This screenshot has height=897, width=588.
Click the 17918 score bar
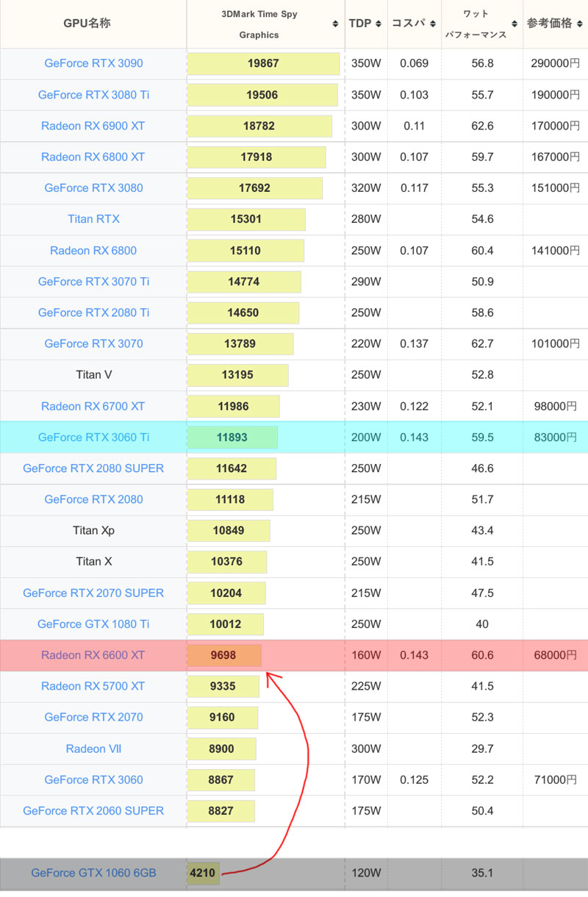coord(257,157)
